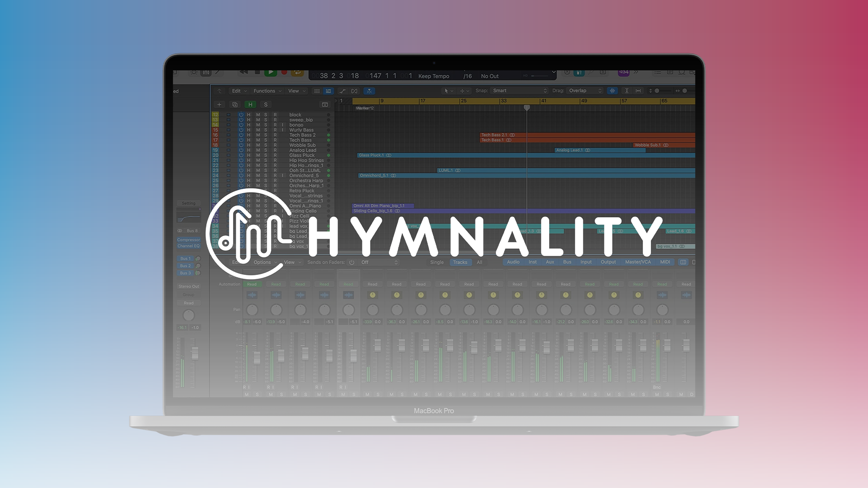Click the teal tuner icon in control bar
868x488 pixels.
[579, 72]
